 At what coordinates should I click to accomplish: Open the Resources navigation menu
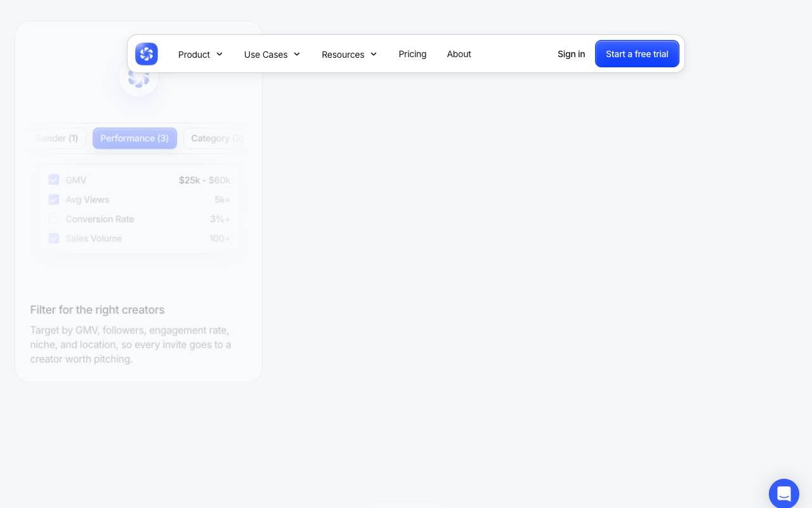pos(350,54)
